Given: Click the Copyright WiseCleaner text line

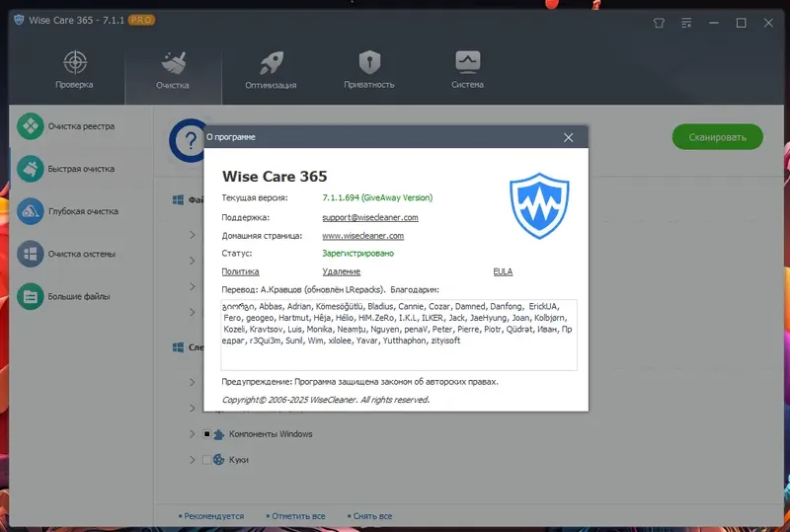Looking at the screenshot, I should (326, 400).
